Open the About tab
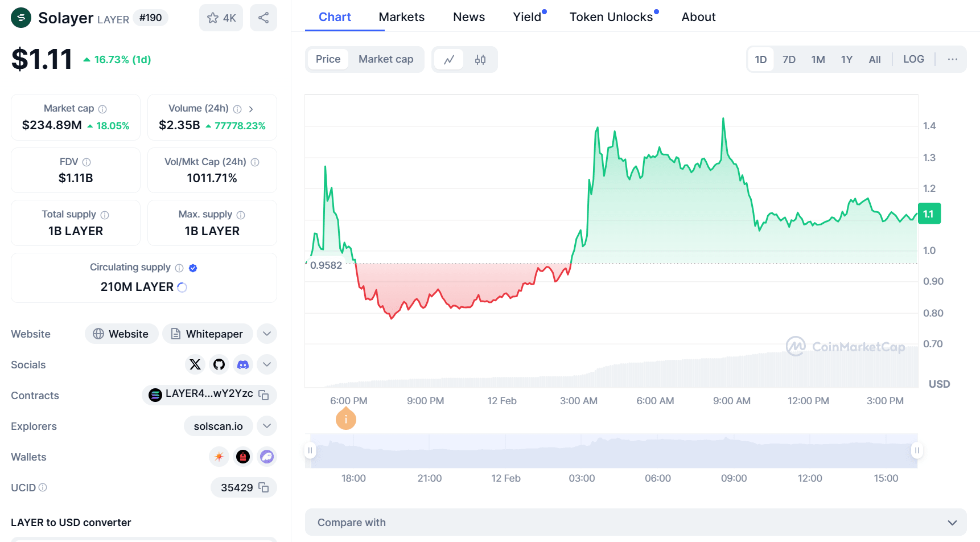This screenshot has height=542, width=980. click(698, 17)
